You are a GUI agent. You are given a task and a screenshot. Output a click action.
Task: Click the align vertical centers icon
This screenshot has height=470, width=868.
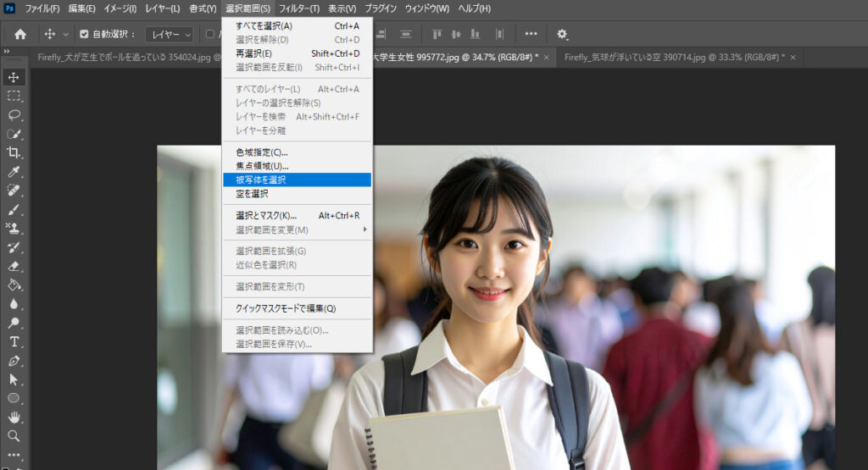click(455, 34)
